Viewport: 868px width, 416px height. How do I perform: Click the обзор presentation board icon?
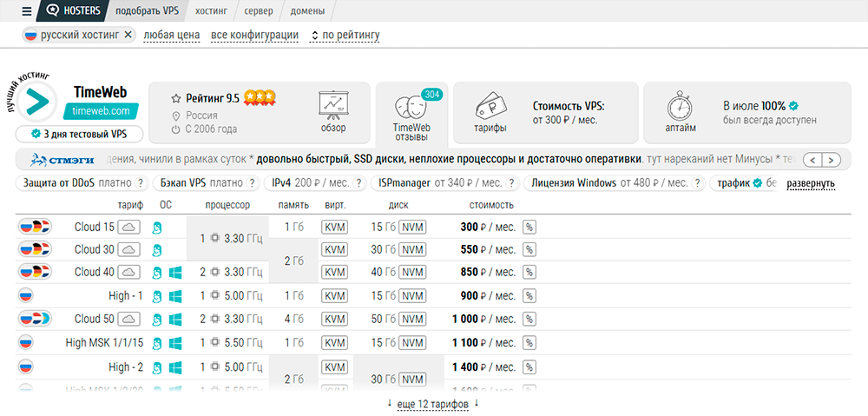(x=332, y=105)
